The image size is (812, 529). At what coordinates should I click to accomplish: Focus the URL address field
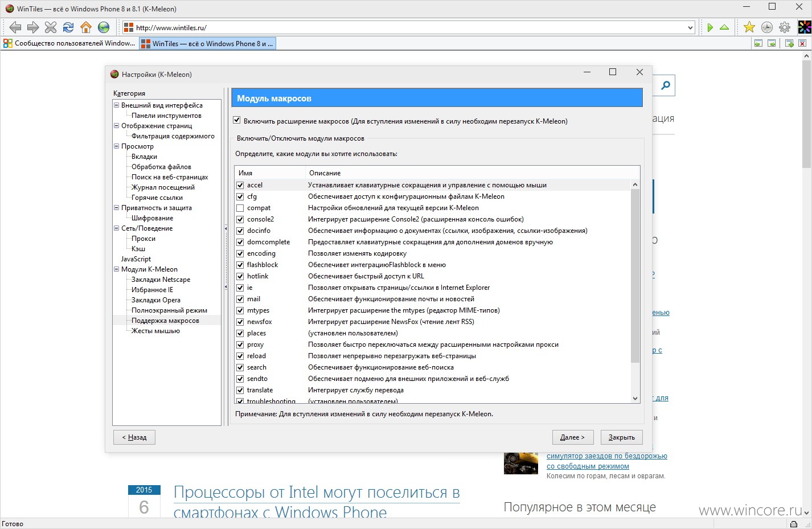click(410, 27)
